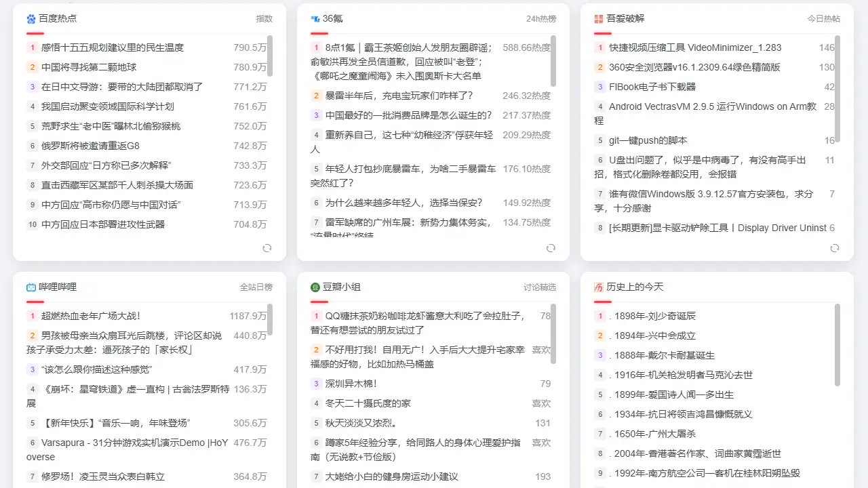The image size is (868, 488).
Task: Refresh the 36氪 hot list
Action: [x=551, y=248]
